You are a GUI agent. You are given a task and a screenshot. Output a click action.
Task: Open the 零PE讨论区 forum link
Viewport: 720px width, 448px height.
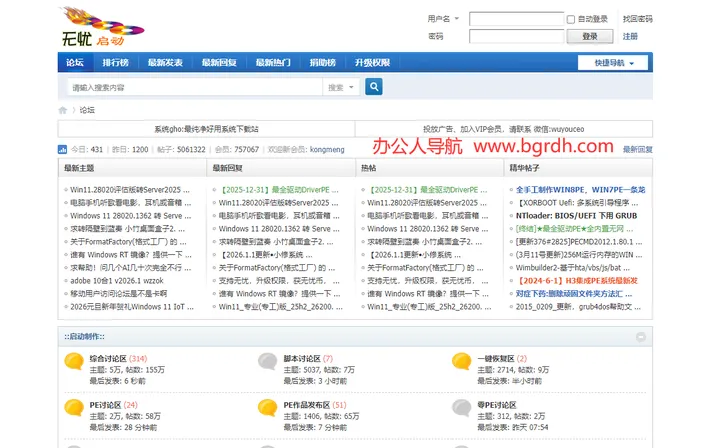tap(497, 405)
